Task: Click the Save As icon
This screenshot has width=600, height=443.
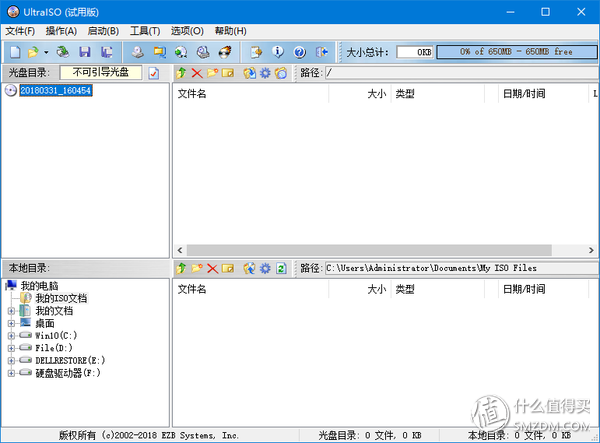Action: point(106,52)
